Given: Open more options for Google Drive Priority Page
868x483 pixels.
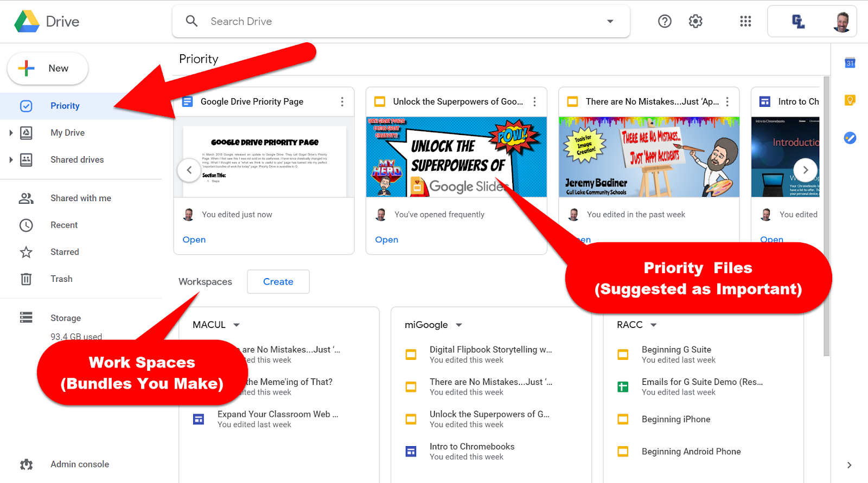Looking at the screenshot, I should pyautogui.click(x=342, y=101).
